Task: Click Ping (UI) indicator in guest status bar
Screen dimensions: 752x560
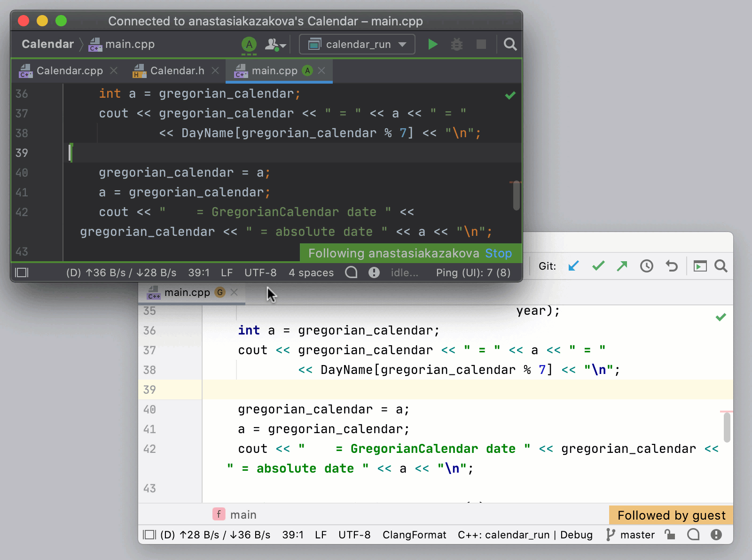Action: pyautogui.click(x=473, y=272)
